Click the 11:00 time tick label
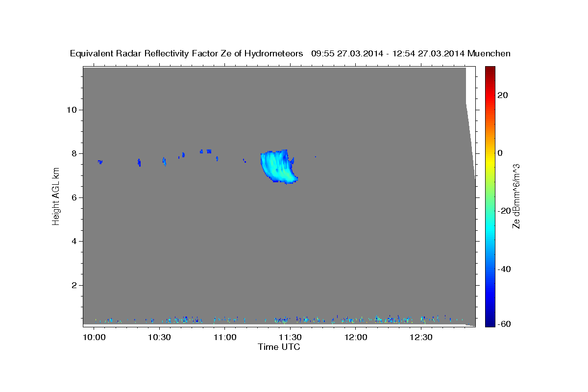 pos(224,338)
